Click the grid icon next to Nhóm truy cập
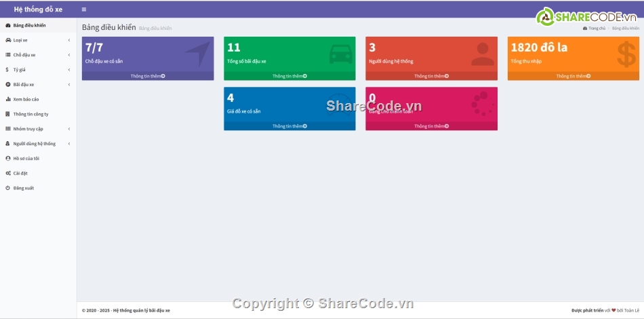The width and height of the screenshot is (644, 319). point(8,129)
